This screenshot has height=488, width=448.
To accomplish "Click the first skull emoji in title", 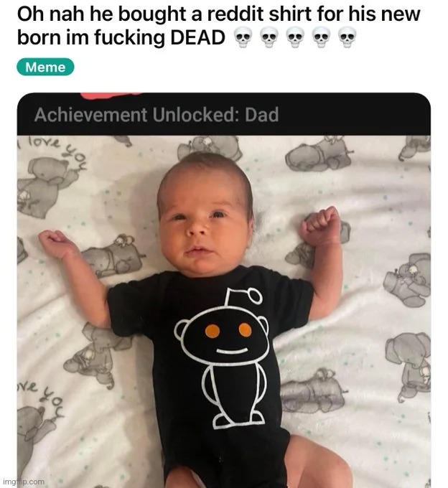I will 243,37.
